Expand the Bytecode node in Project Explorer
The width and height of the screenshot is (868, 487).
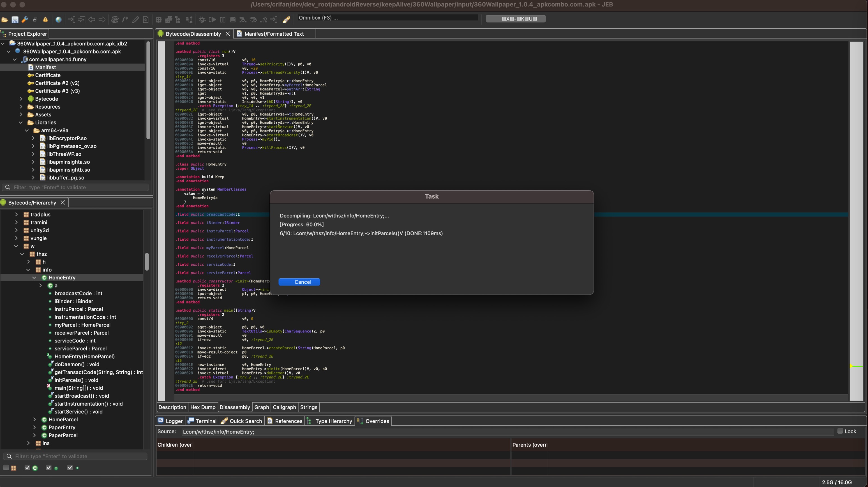click(21, 99)
